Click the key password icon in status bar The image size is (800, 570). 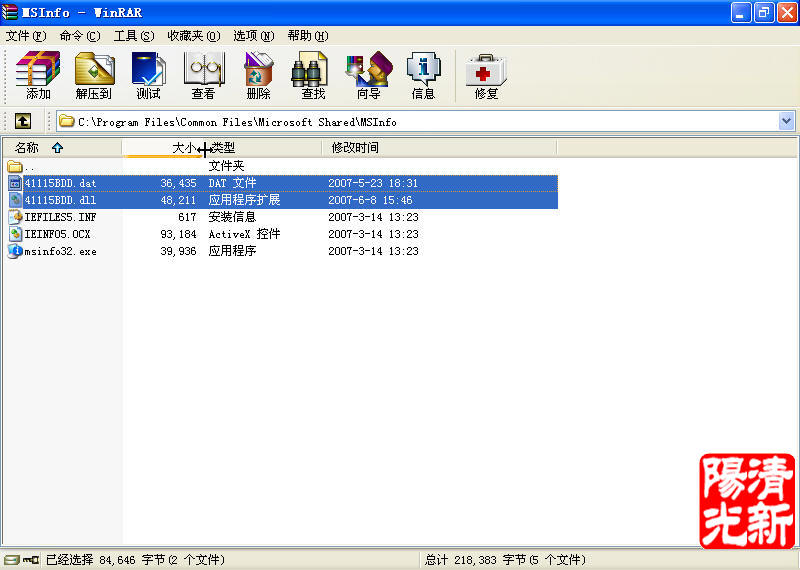31,560
